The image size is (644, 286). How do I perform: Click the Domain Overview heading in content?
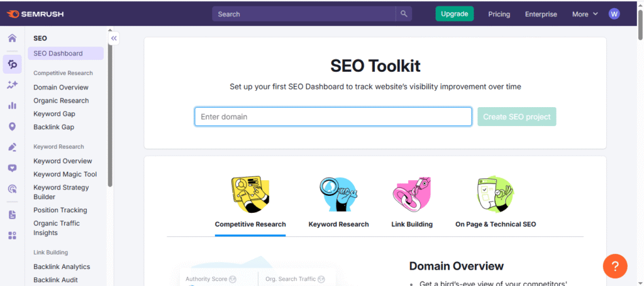(x=457, y=266)
